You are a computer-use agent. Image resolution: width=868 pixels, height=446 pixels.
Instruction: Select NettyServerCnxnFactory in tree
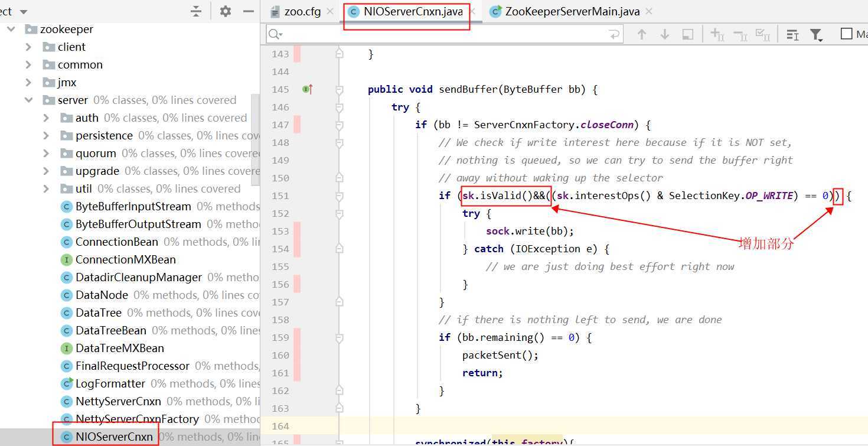coord(137,419)
